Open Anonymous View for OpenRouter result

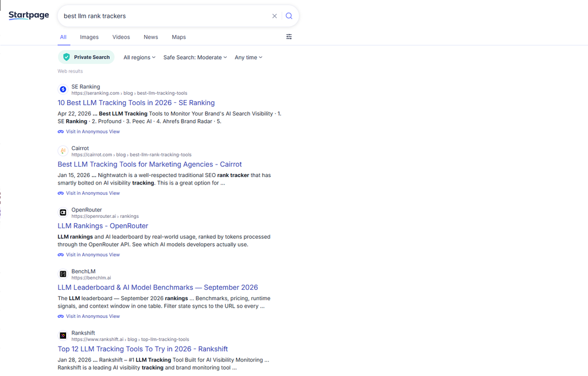tap(88, 255)
